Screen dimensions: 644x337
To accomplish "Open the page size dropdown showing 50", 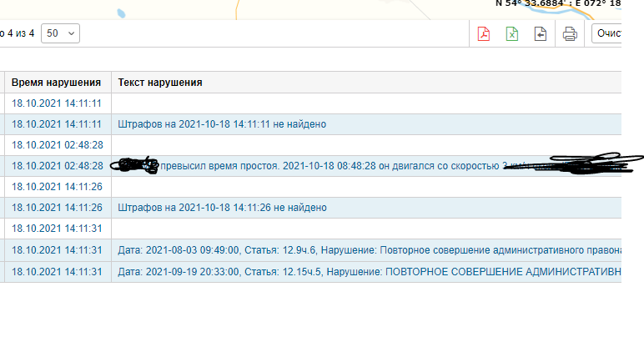I will click(x=60, y=33).
